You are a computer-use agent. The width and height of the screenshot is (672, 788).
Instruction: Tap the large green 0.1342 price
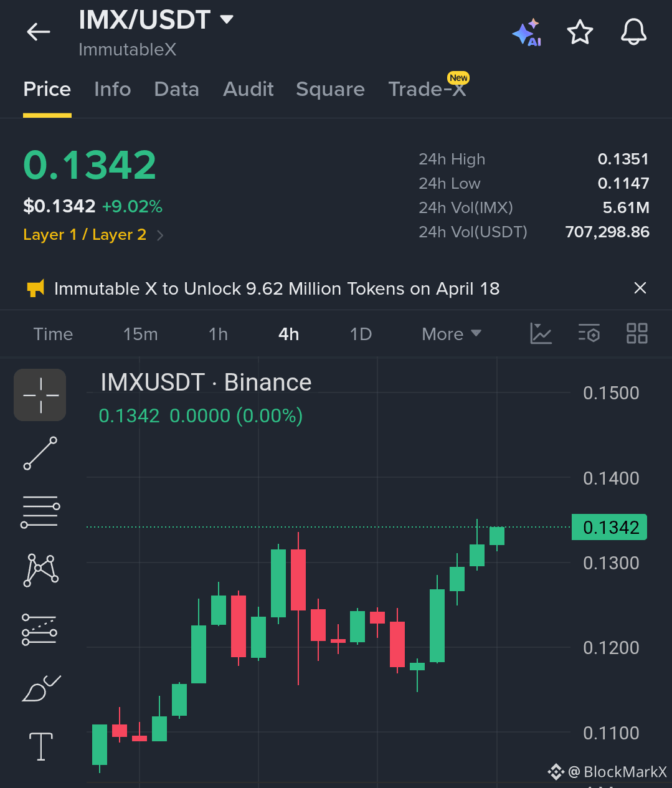coord(90,165)
